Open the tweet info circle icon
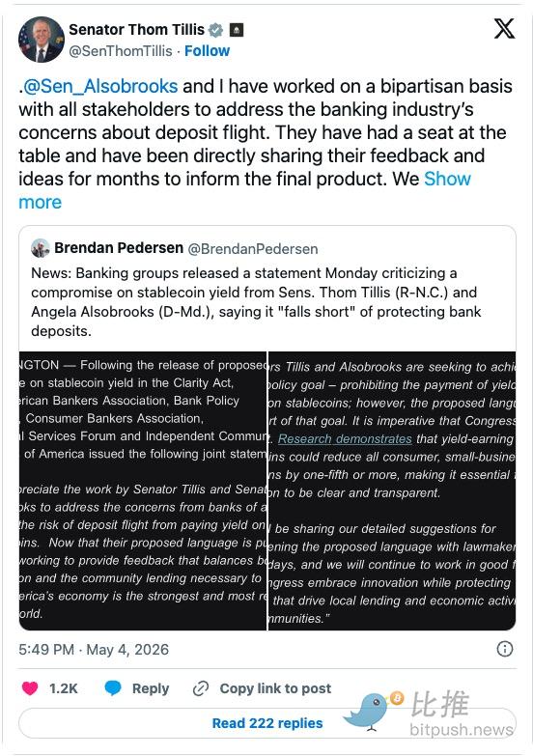 (x=505, y=649)
